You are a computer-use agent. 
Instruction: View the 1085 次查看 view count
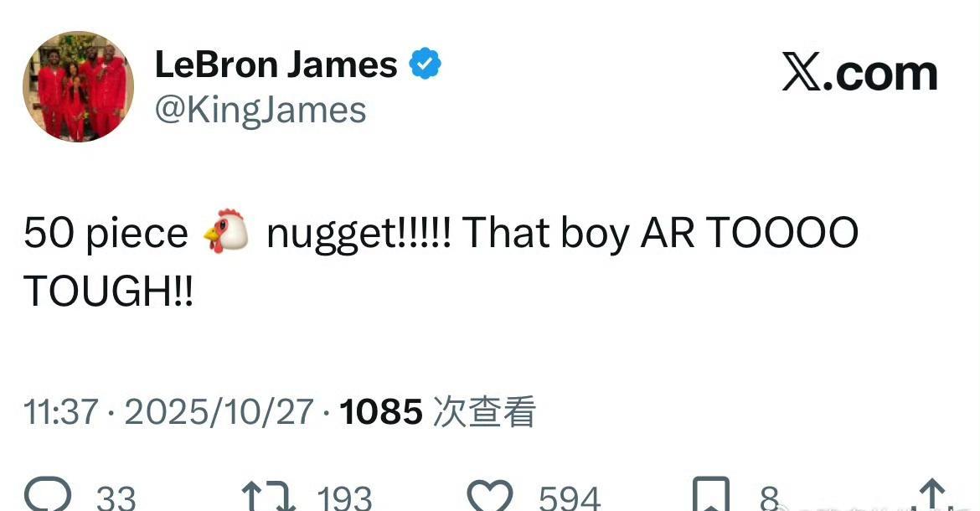[x=437, y=412]
